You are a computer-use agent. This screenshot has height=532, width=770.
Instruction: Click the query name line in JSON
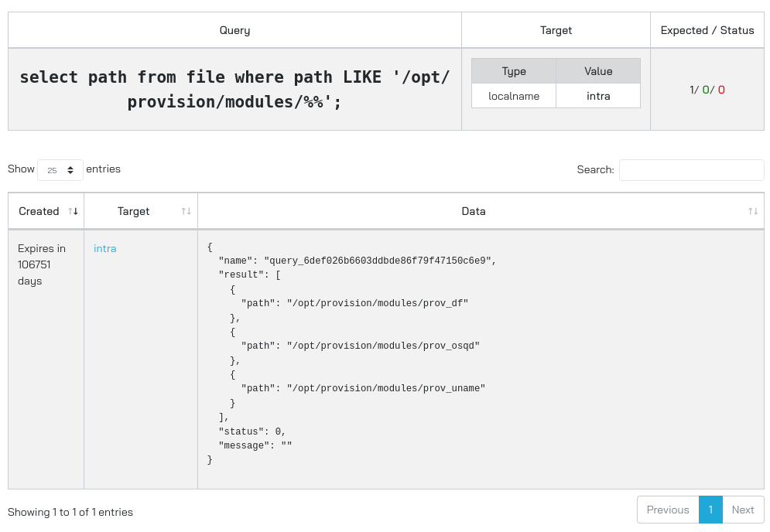358,261
